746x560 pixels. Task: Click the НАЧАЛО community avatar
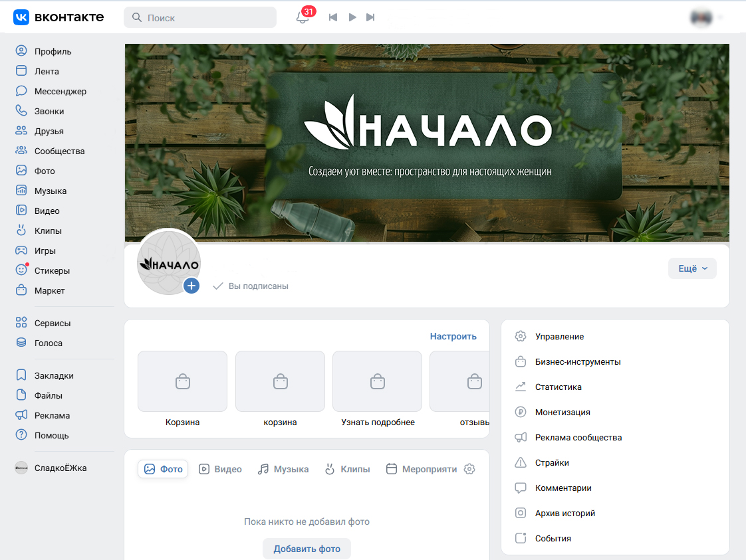[168, 262]
